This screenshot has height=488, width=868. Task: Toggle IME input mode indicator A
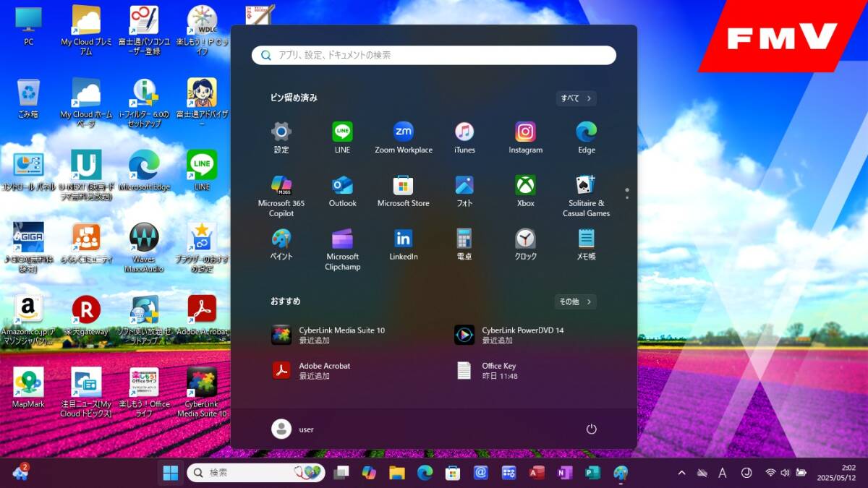pos(723,473)
